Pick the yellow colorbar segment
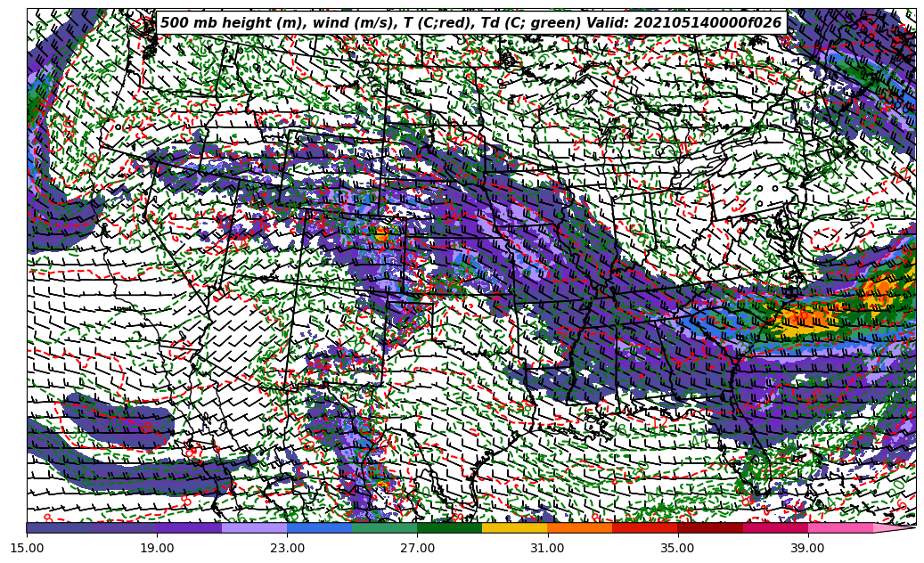The height and width of the screenshot is (563, 924). pyautogui.click(x=514, y=527)
